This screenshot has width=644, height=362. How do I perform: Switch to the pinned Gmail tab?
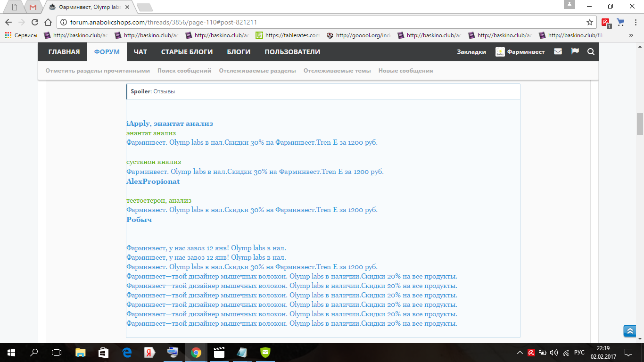click(33, 7)
